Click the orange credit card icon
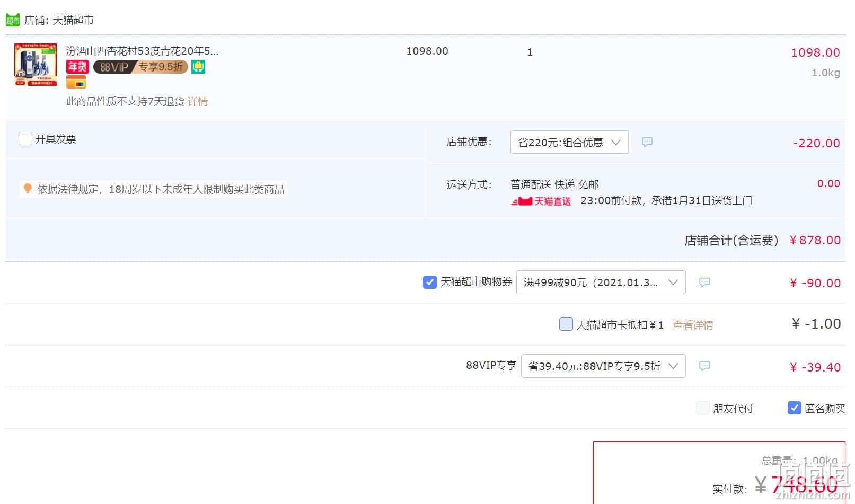This screenshot has width=855, height=504. pyautogui.click(x=76, y=82)
